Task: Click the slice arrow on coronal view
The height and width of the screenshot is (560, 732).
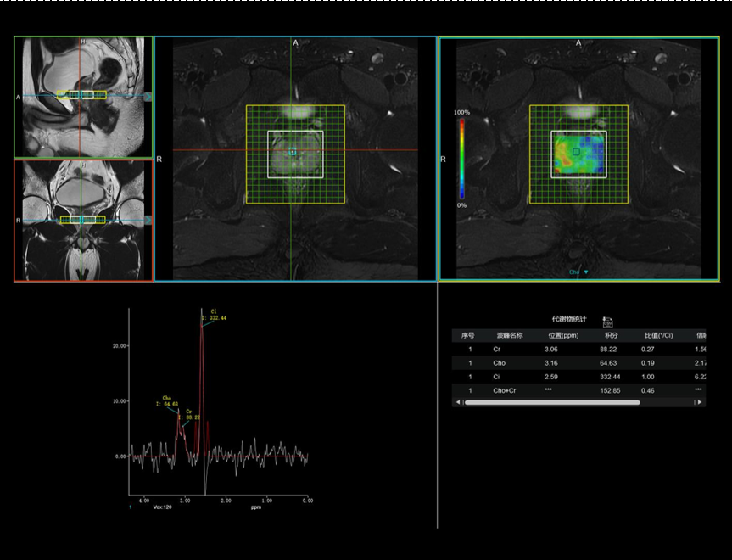Action: coord(148,221)
